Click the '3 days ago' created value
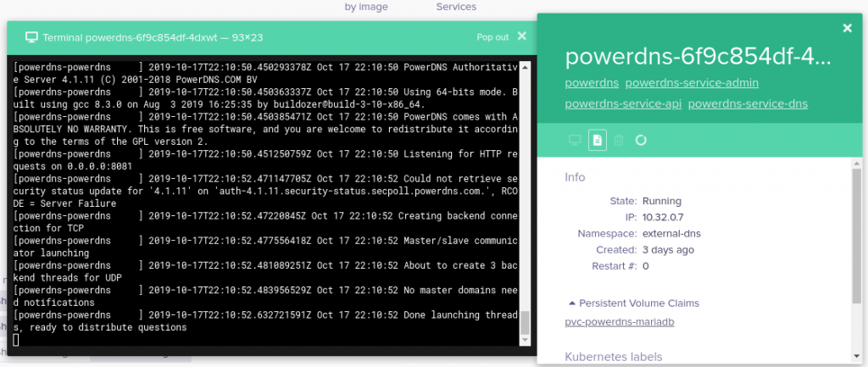This screenshot has height=367, width=868. (668, 250)
